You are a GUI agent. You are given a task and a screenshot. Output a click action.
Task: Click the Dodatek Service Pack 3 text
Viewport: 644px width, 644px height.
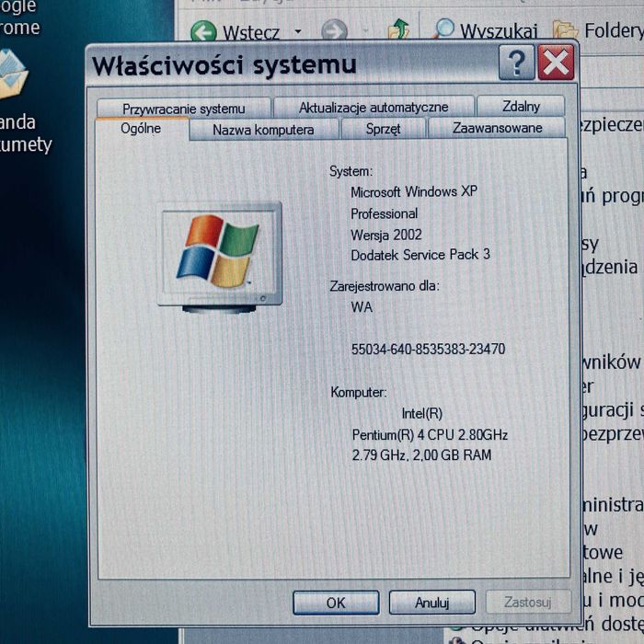(420, 255)
